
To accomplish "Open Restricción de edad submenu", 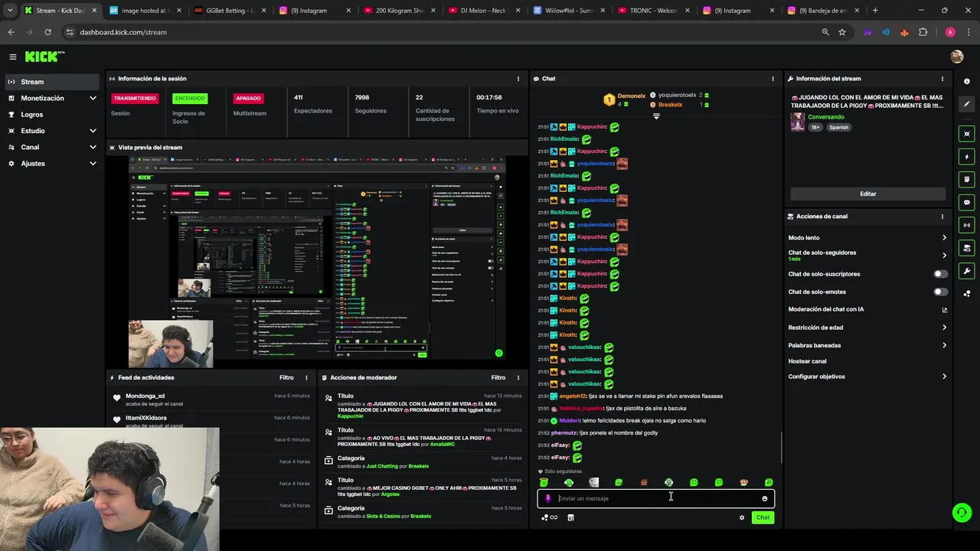I will click(867, 328).
